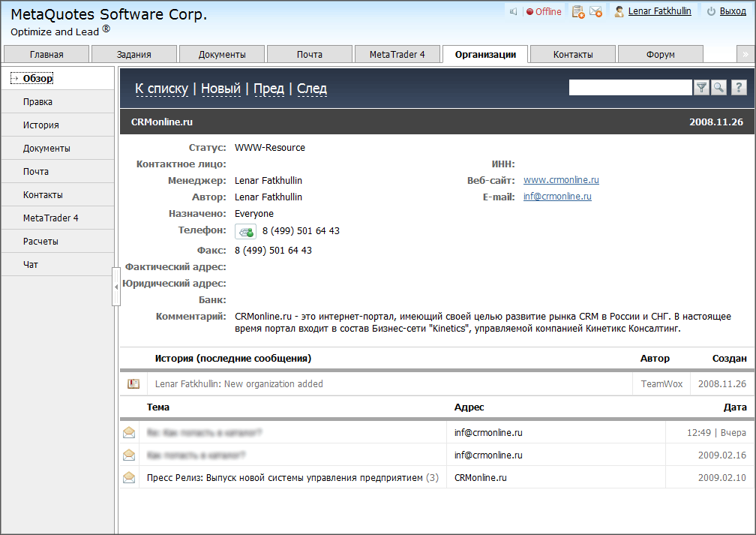Viewport: 756px width, 535px height.
Task: Click the Новый link
Action: pyautogui.click(x=220, y=89)
